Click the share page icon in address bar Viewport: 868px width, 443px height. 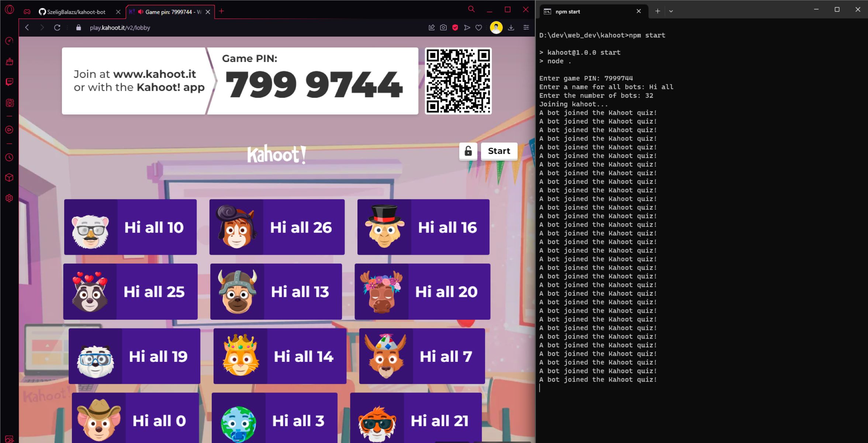432,28
